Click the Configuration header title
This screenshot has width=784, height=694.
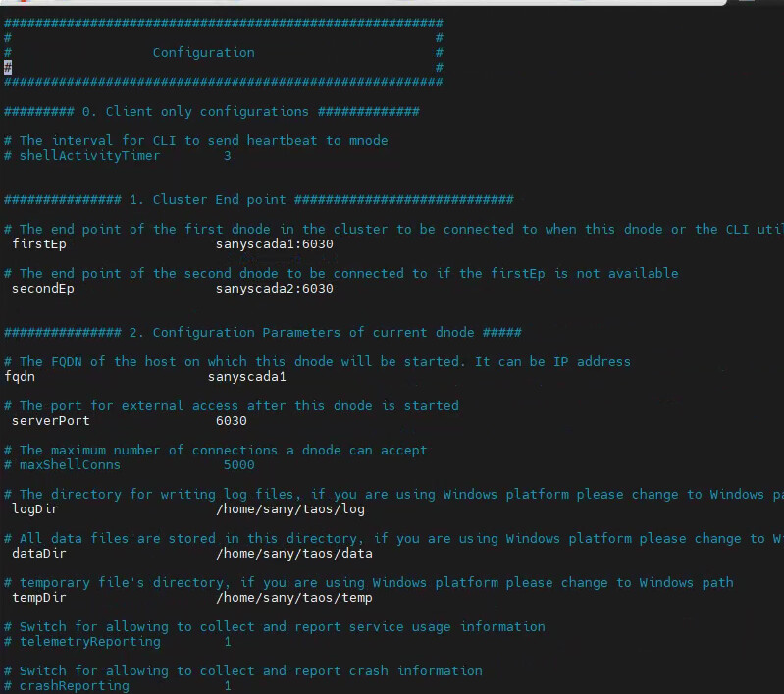[x=203, y=53]
